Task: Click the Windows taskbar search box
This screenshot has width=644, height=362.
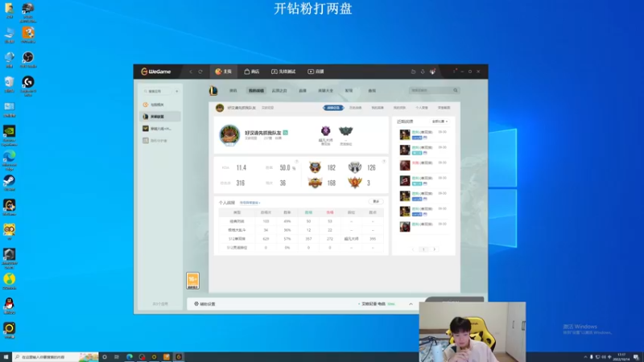Action: [x=56, y=357]
